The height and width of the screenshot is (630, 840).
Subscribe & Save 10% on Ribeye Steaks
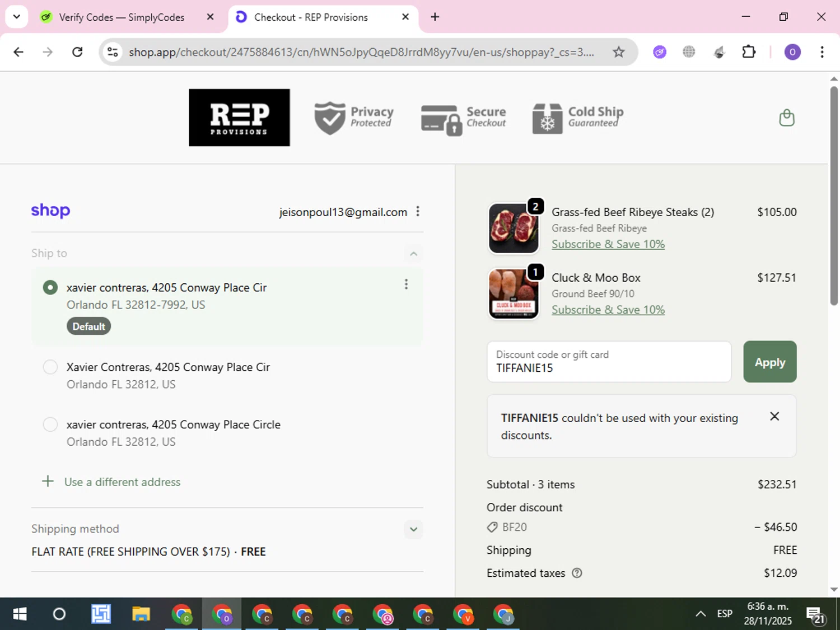pyautogui.click(x=608, y=244)
